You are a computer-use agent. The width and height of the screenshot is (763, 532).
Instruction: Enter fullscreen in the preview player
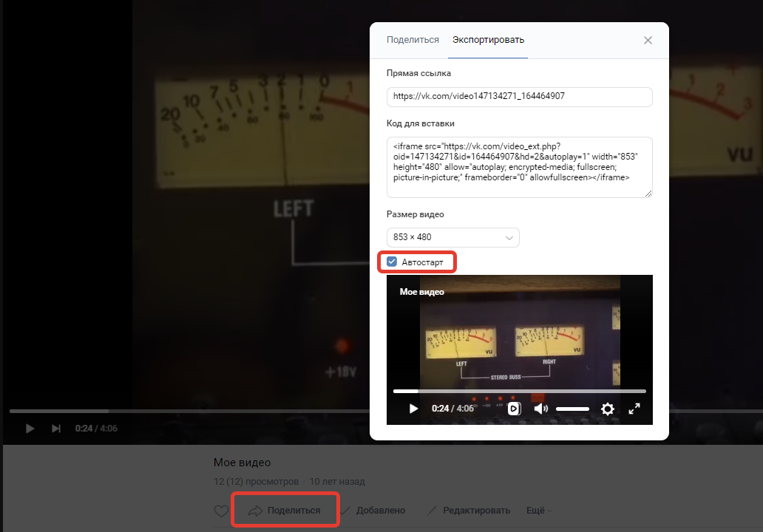[x=634, y=409]
